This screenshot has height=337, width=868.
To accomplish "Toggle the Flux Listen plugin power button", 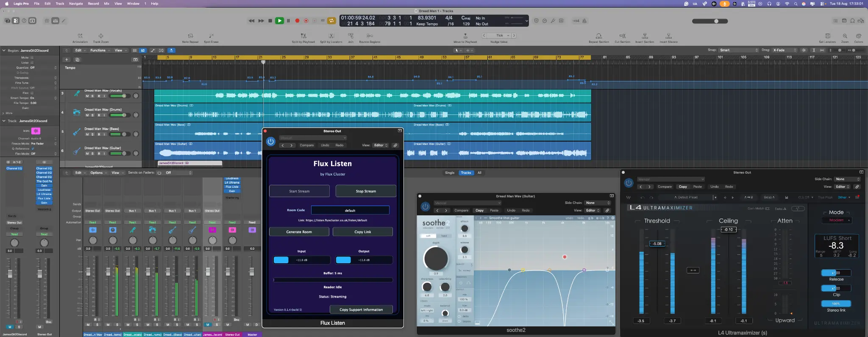I will pos(271,142).
